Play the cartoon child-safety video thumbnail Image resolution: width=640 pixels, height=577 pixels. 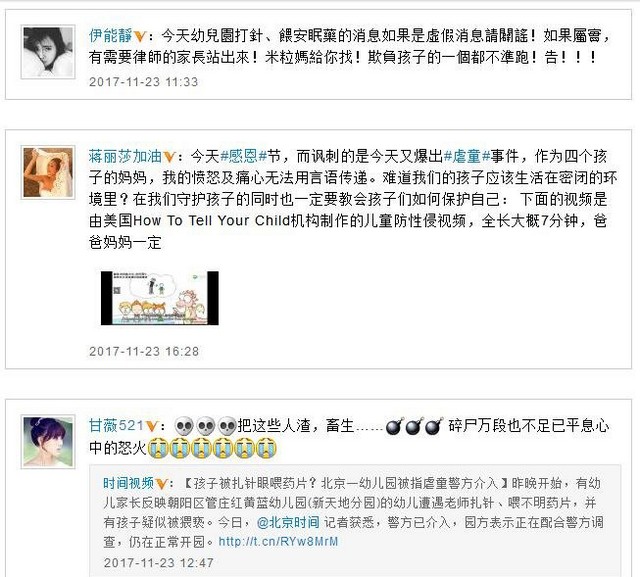pyautogui.click(x=160, y=298)
